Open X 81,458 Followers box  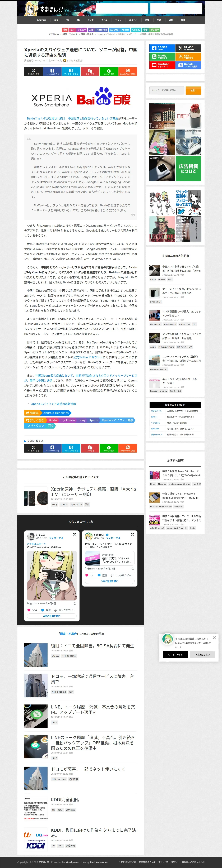pos(188,48)
